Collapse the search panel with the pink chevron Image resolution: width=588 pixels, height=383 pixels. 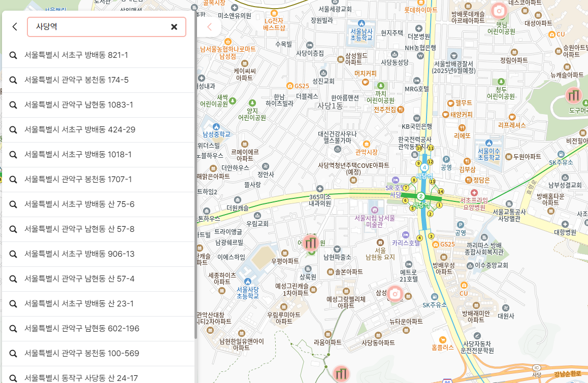[x=209, y=26]
